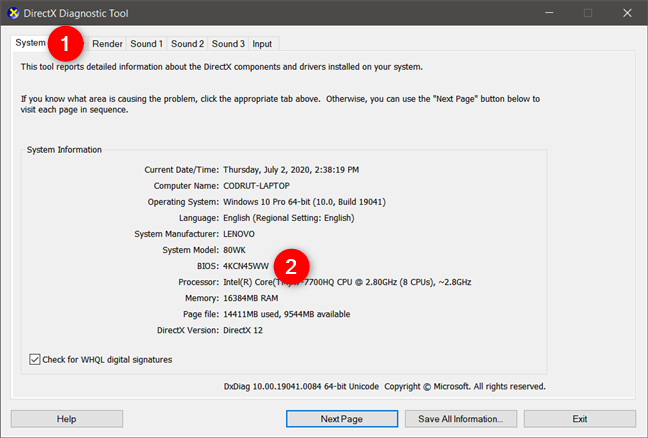Click the 16384MB RAM memory value
Image resolution: width=648 pixels, height=438 pixels.
click(250, 298)
